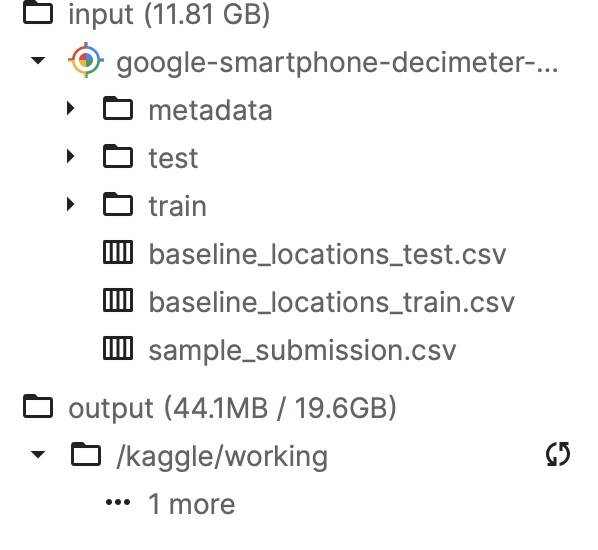The width and height of the screenshot is (598, 550).
Task: Open the baseline_locations_train.csv file name
Action: click(331, 302)
